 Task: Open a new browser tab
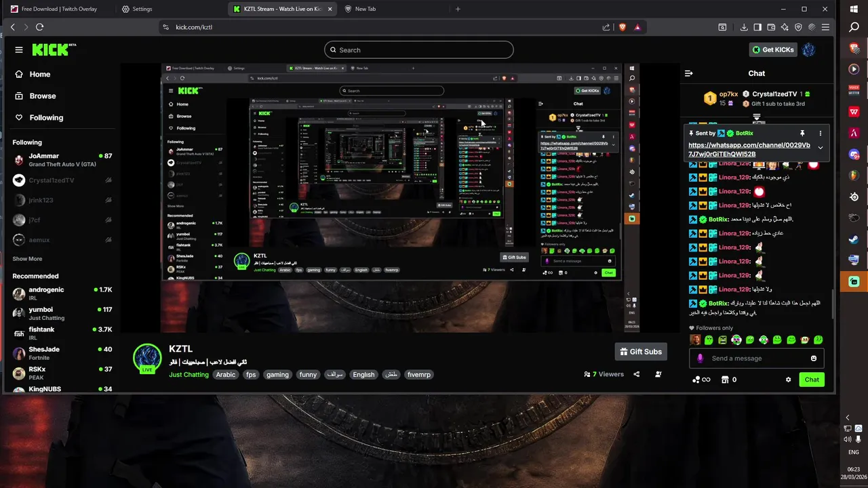(458, 9)
